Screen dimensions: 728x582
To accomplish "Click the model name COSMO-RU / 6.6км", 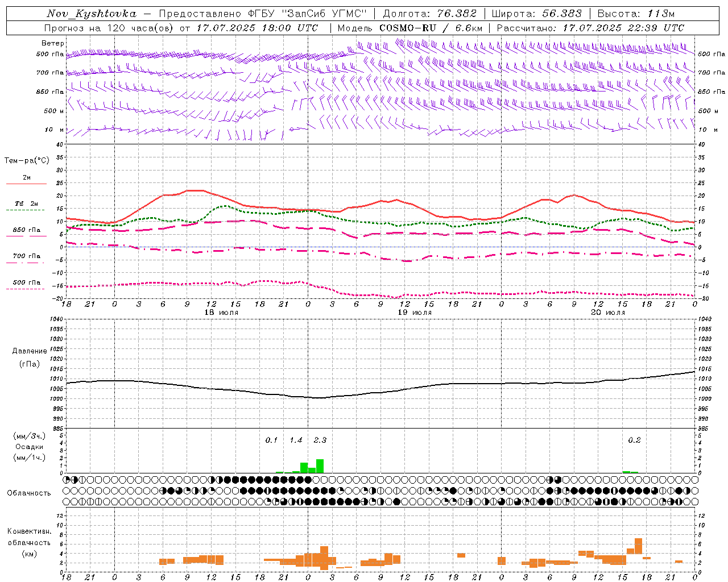I will click(431, 28).
